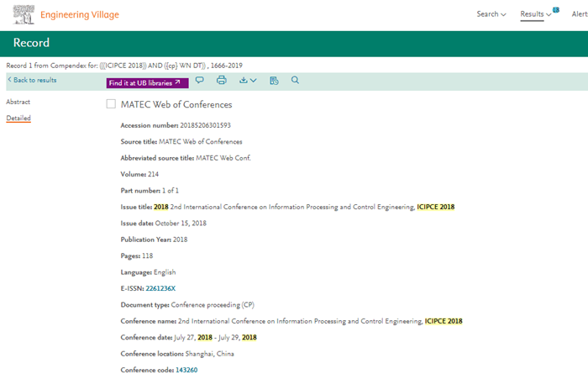Go back to results
This screenshot has height=374, width=588.
[x=32, y=80]
